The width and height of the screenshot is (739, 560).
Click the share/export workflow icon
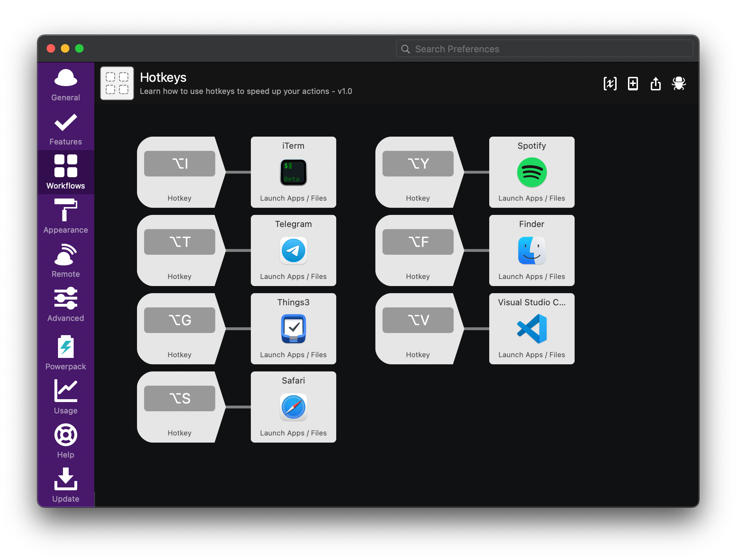(x=655, y=84)
